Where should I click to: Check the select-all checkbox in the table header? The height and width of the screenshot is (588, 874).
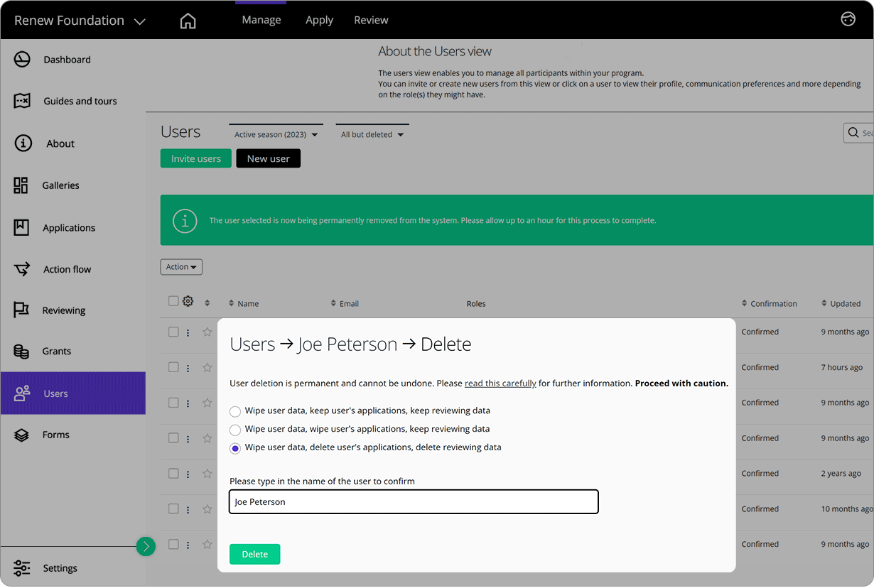pos(173,300)
